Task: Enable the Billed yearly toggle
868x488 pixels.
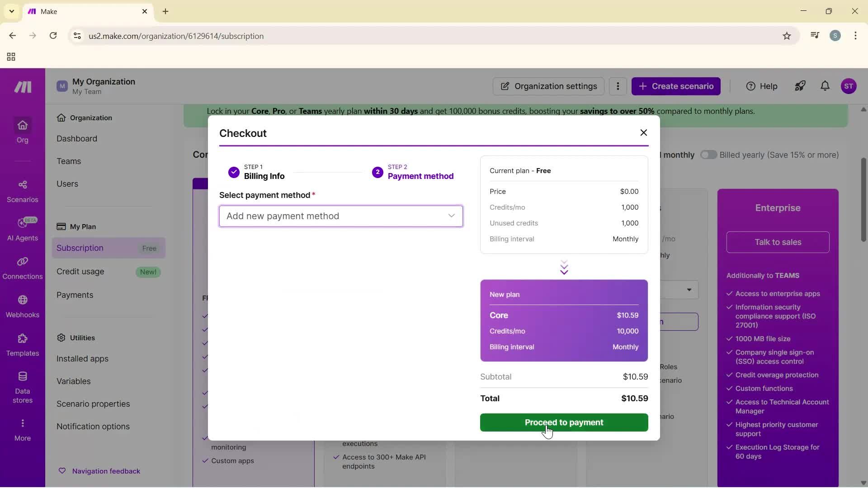Action: point(708,155)
